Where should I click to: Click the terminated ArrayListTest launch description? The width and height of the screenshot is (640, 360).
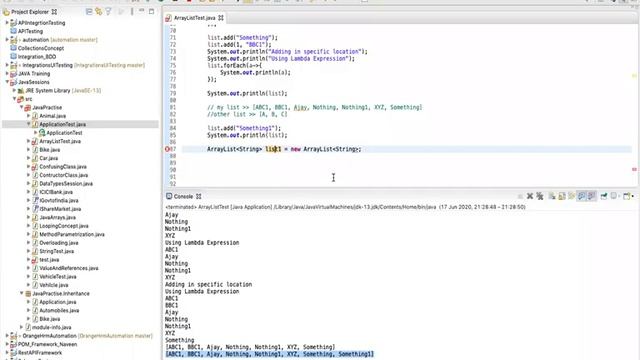[345, 207]
